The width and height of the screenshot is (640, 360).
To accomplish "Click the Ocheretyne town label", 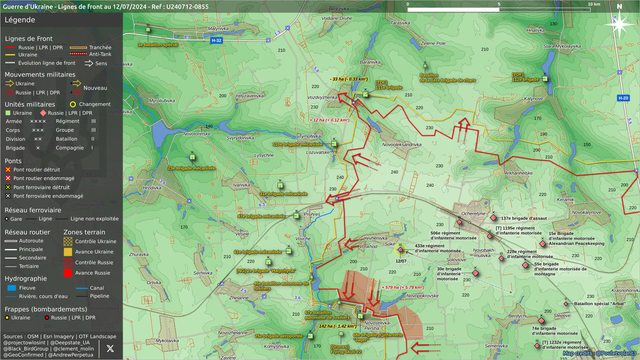I will (x=473, y=213).
